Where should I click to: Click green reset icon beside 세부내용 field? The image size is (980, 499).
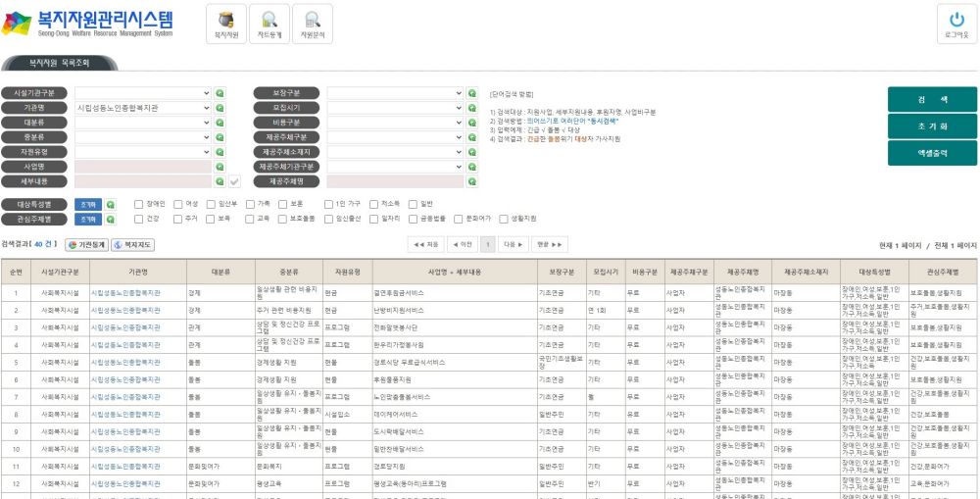[x=220, y=181]
